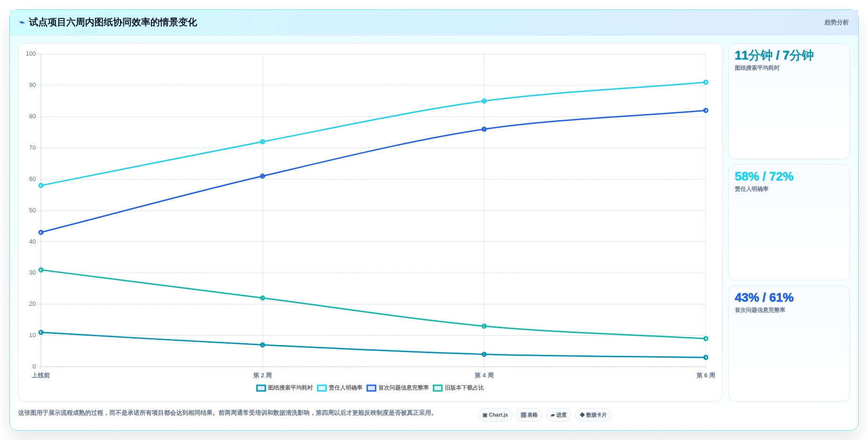
Task: Click 图纸搜索平均耗时 caption in first stat card
Action: point(757,68)
